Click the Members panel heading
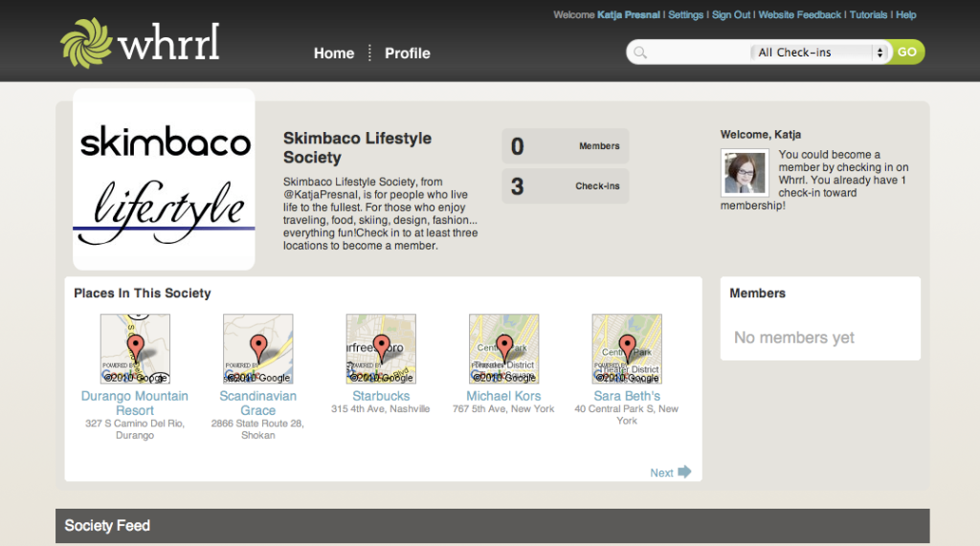Image resolution: width=980 pixels, height=546 pixels. point(758,293)
